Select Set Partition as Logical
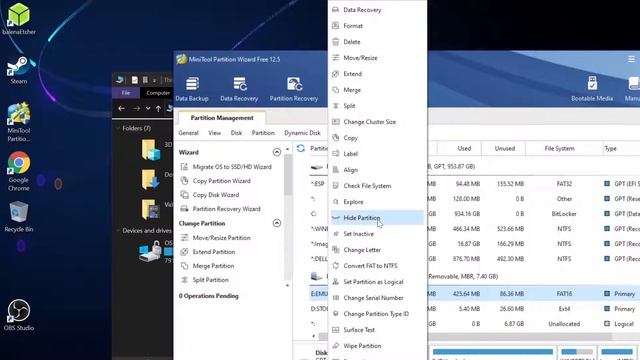 click(377, 282)
